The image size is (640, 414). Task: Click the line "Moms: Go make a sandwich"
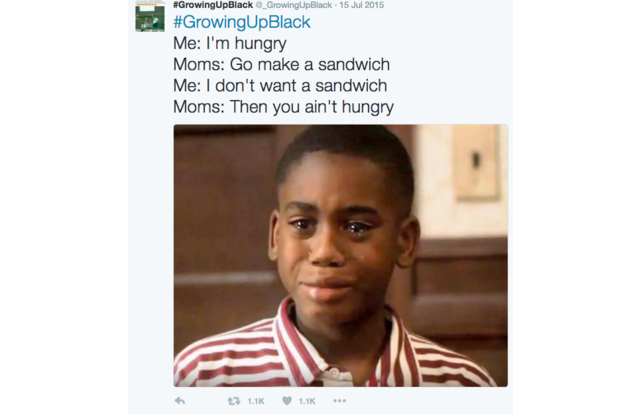coord(281,65)
